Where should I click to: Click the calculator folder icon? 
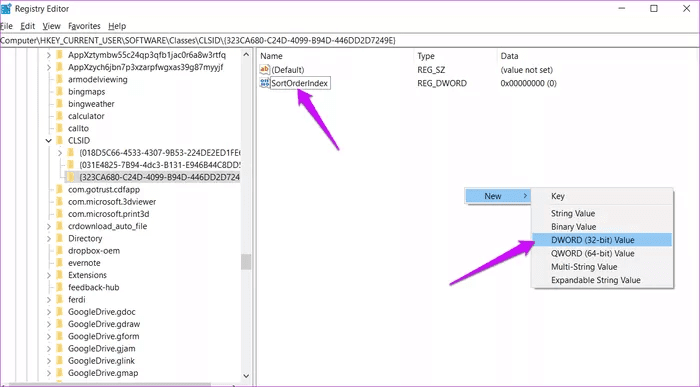60,116
